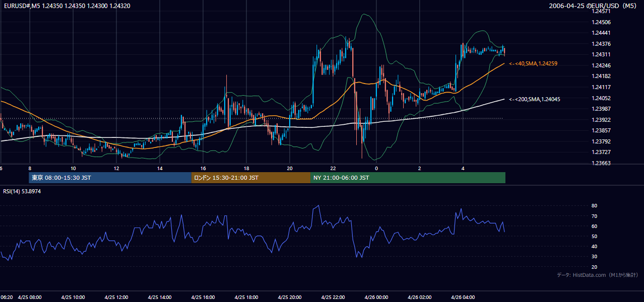Click the 4/26 00:00 time label
This screenshot has width=644, height=302.
pos(376,297)
